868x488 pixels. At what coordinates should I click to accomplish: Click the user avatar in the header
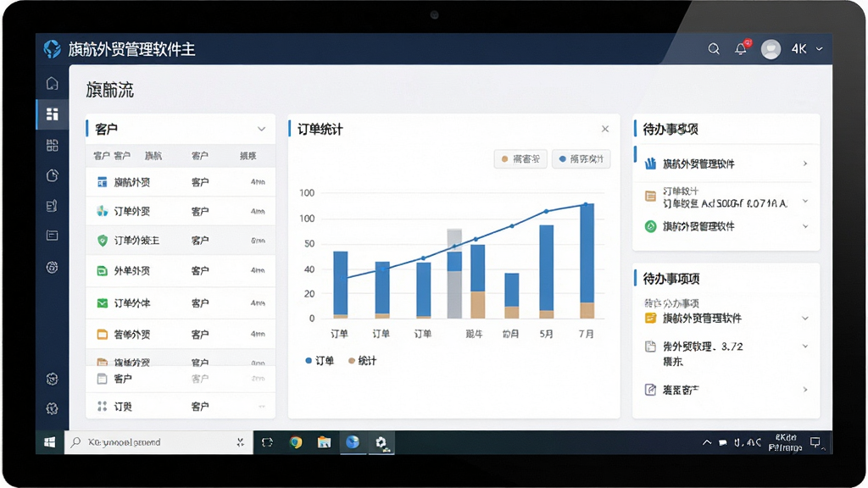point(771,49)
